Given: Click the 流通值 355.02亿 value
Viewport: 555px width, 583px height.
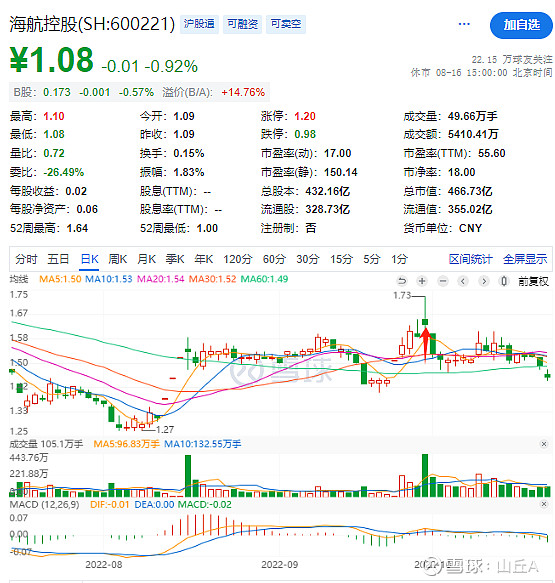Looking at the screenshot, I should (x=470, y=209).
